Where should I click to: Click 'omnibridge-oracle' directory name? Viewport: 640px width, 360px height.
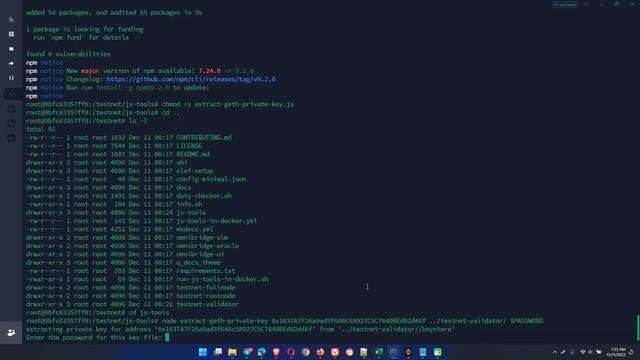[x=207, y=246]
